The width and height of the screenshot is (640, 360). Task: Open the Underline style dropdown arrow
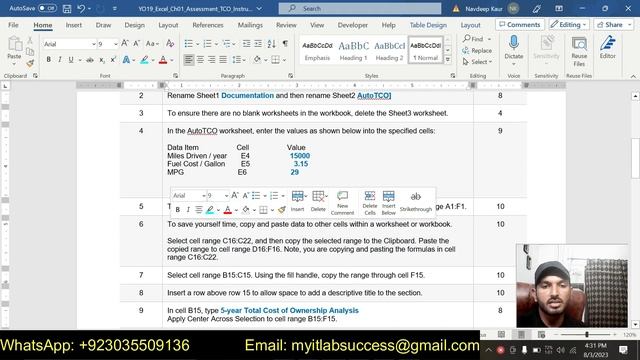[80, 60]
